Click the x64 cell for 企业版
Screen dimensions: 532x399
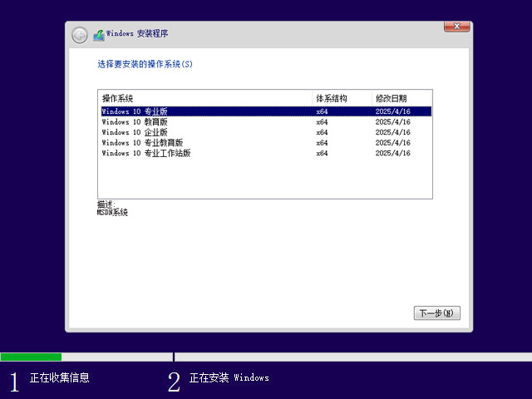coord(322,132)
